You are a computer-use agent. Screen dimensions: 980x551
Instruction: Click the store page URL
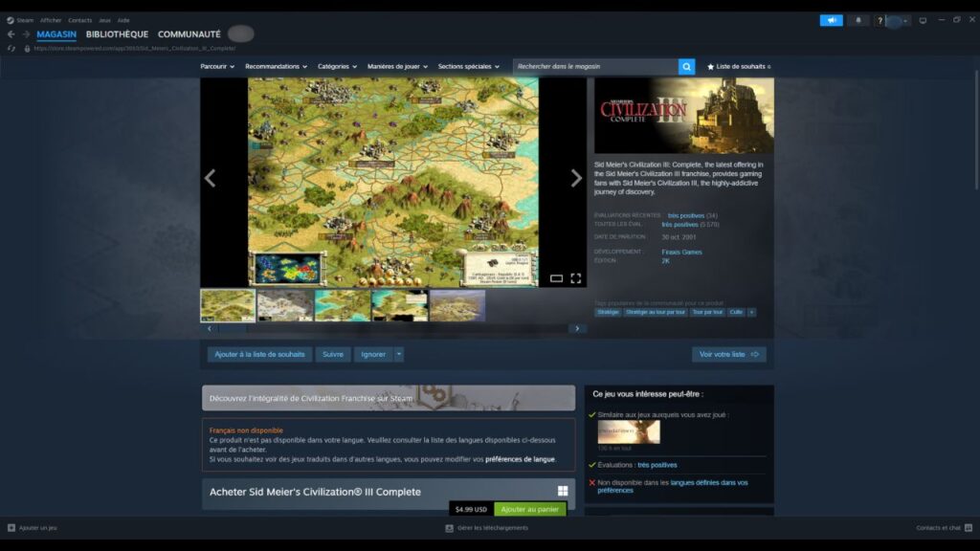(135, 48)
